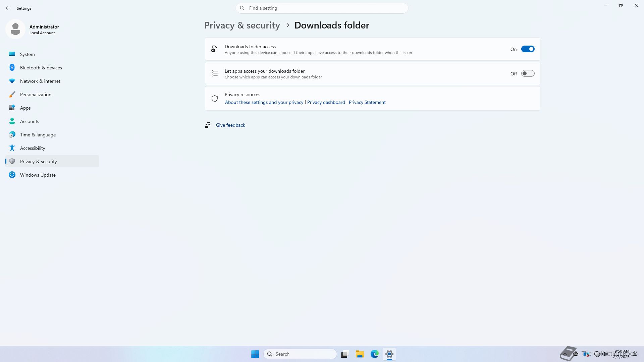Image resolution: width=644 pixels, height=362 pixels.
Task: Select the Network & internet icon
Action: 12,81
